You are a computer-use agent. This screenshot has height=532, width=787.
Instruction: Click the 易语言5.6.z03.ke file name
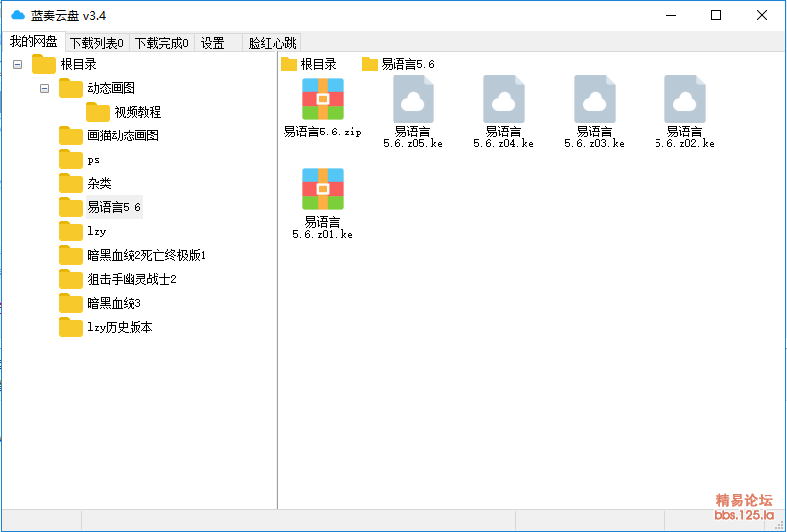pos(595,137)
